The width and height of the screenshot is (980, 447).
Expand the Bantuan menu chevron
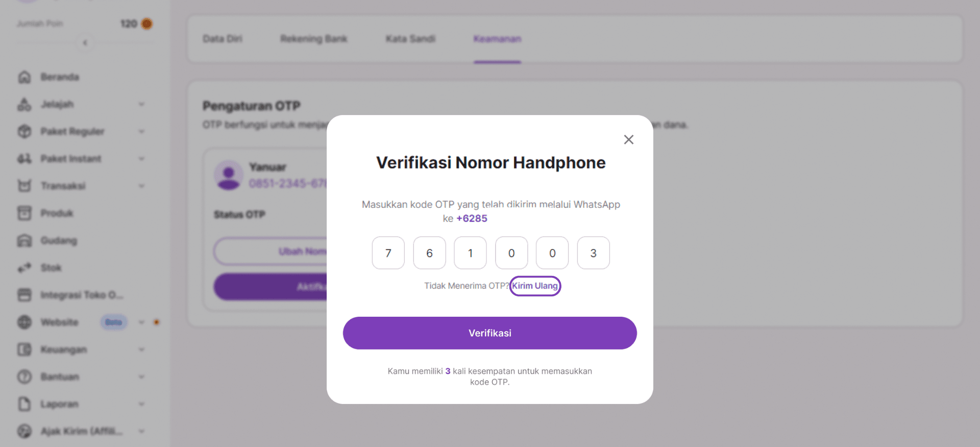pos(141,377)
